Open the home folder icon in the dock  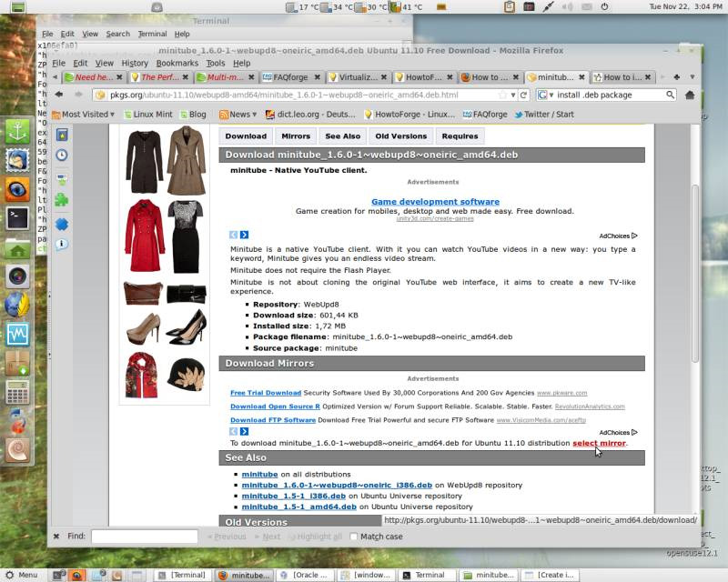17,248
